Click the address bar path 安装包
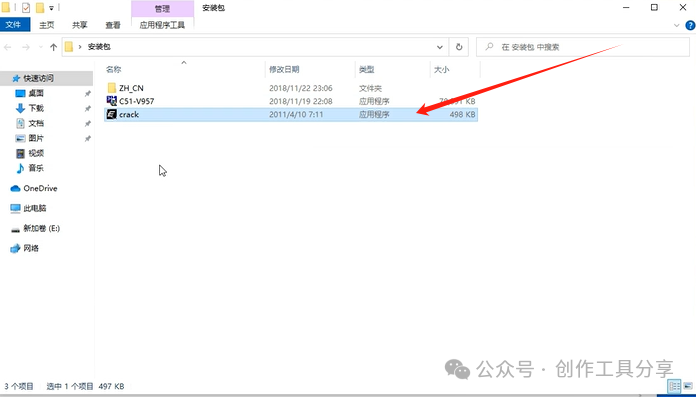696x397 pixels. coord(99,47)
